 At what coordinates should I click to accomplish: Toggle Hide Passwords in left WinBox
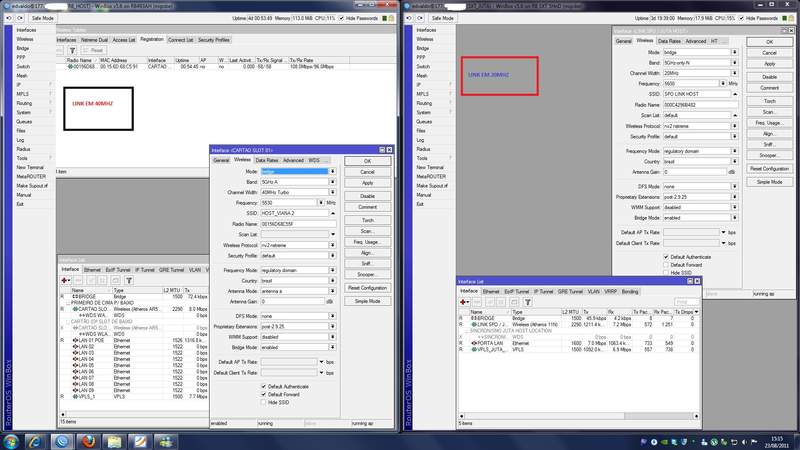coord(341,18)
